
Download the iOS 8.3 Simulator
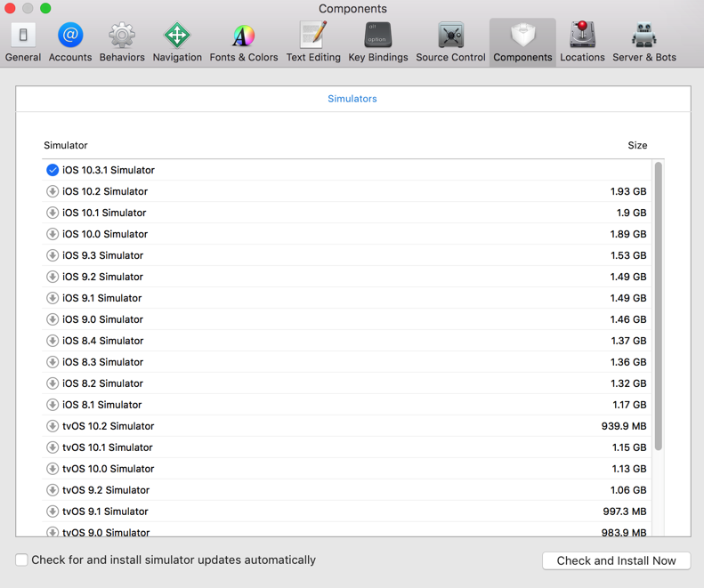click(x=53, y=362)
